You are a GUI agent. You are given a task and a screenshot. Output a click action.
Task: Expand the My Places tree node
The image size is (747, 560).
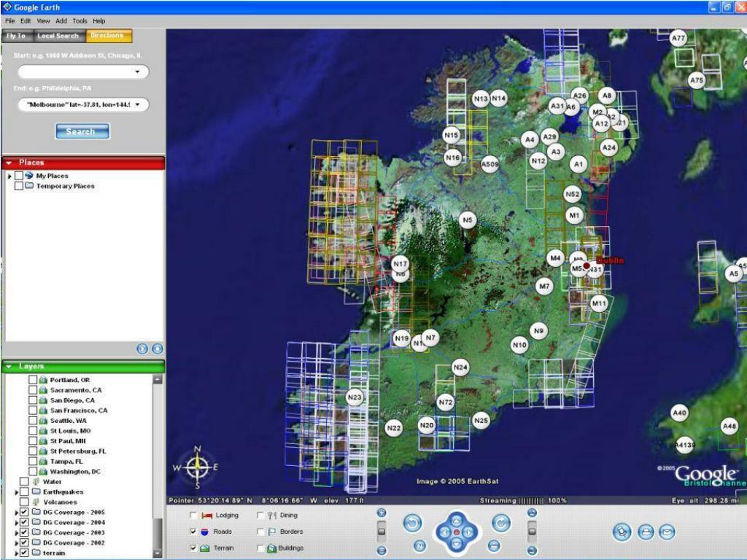pyautogui.click(x=9, y=176)
